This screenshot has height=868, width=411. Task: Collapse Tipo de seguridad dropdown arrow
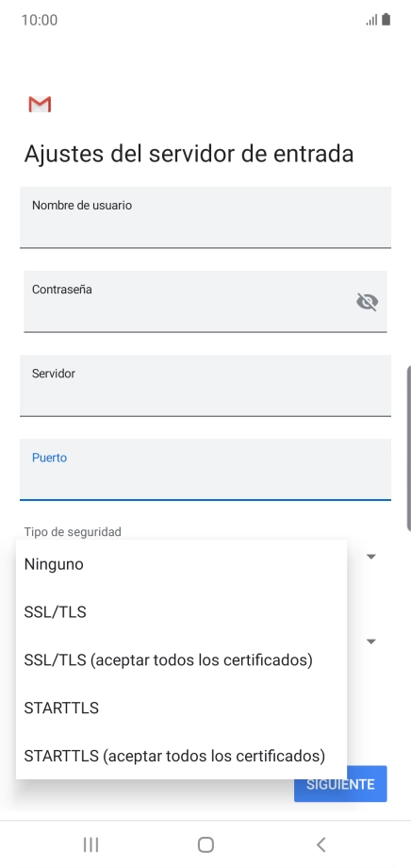[x=371, y=557]
